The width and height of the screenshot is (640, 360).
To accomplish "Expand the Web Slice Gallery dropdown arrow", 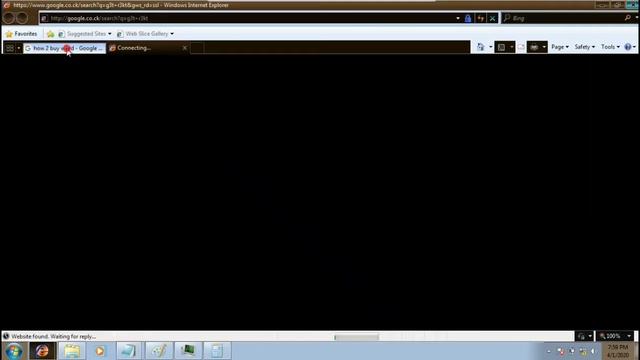I will pyautogui.click(x=172, y=34).
